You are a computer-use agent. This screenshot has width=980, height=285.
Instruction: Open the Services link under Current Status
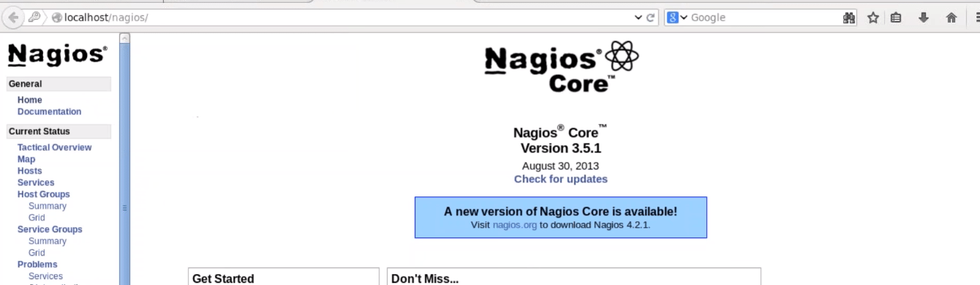pyautogui.click(x=36, y=182)
